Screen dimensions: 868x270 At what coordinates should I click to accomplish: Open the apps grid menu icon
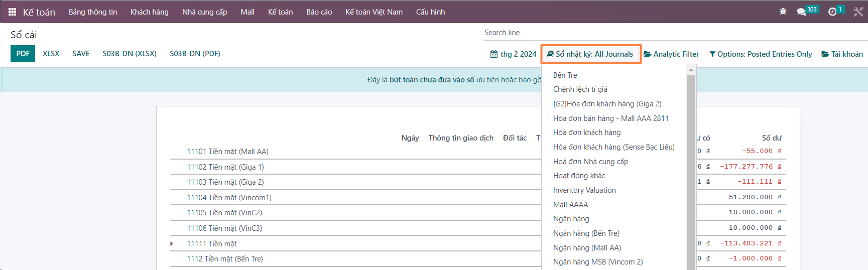12,12
